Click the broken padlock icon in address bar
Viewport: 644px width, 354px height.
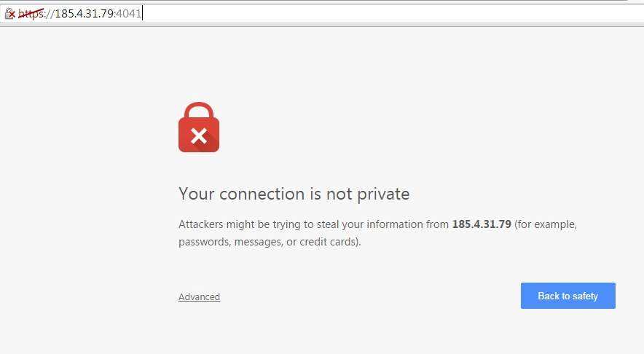point(9,14)
